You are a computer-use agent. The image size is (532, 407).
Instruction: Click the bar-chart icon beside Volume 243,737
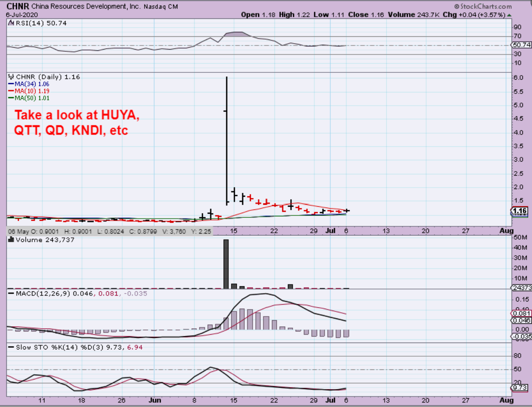click(11, 239)
